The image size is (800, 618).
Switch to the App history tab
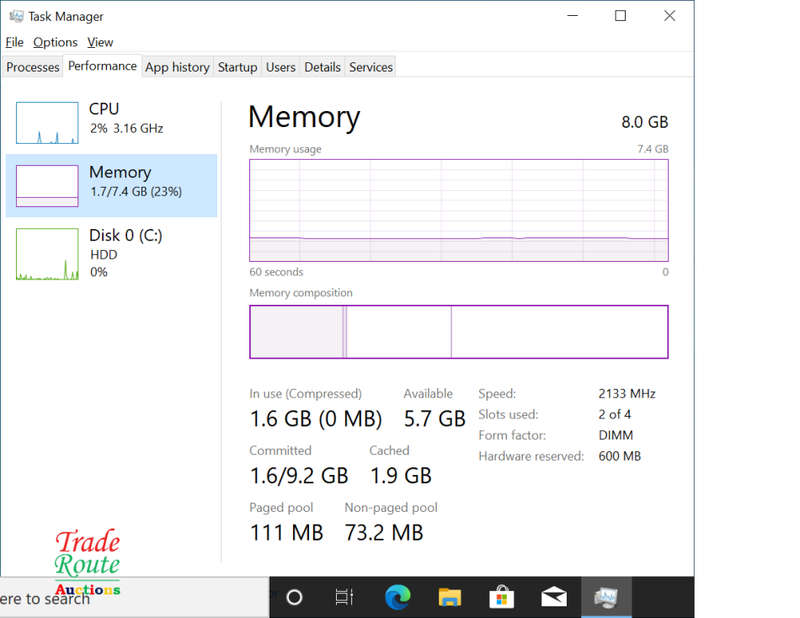pos(177,67)
